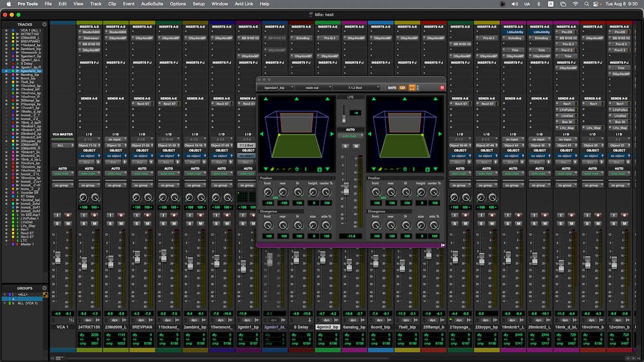Click the Groups list options menu icon
The image size is (644, 362).
click(44, 288)
